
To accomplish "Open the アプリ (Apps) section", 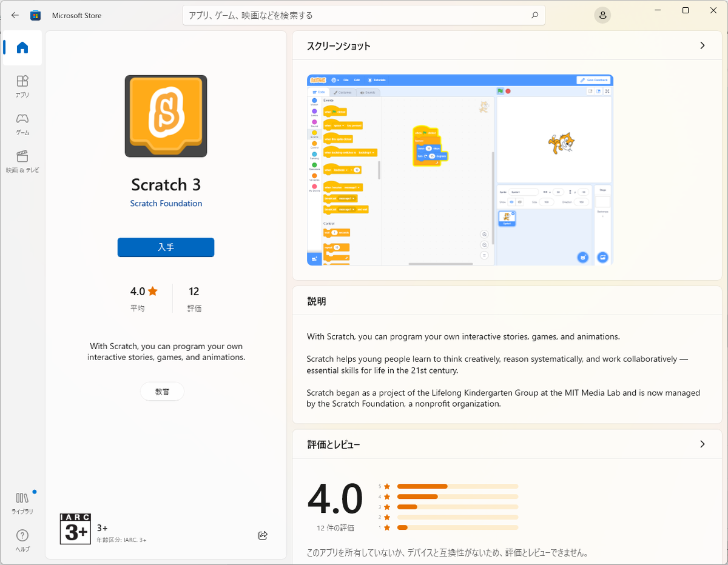I will coord(22,86).
